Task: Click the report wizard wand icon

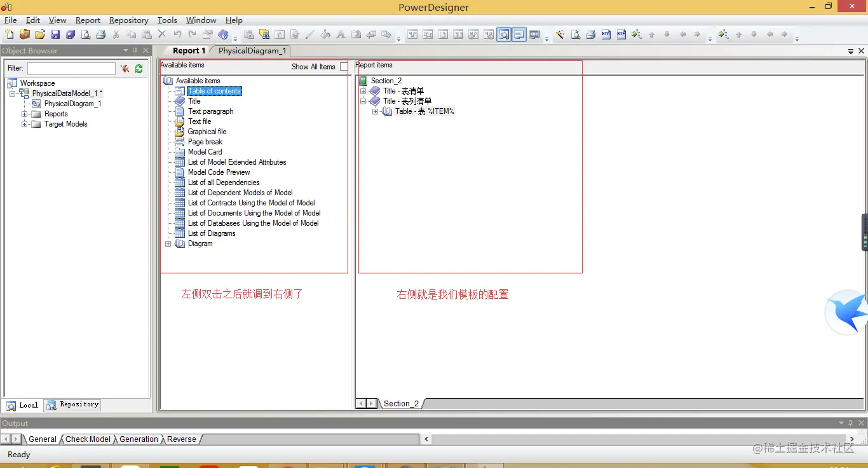Action: [560, 34]
